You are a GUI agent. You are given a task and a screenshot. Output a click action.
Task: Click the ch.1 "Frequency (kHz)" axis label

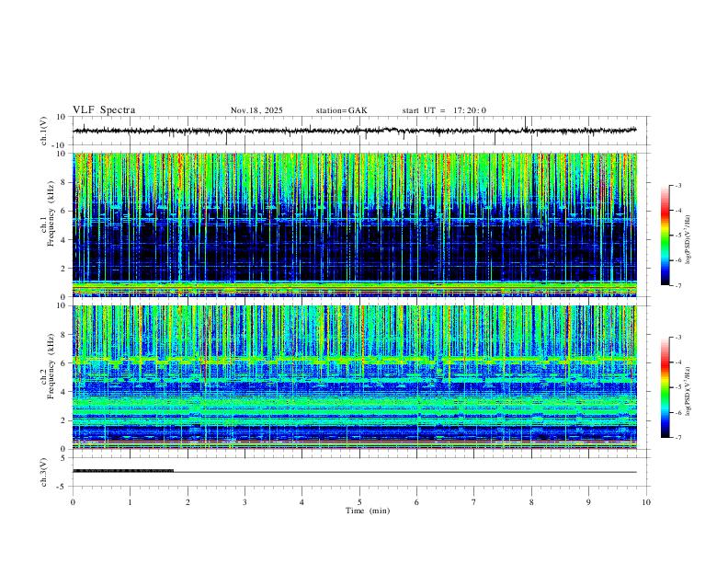click(51, 213)
